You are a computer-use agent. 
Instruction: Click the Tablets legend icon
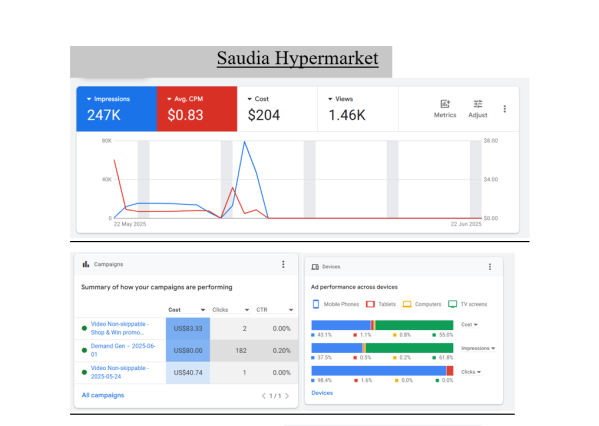[x=370, y=304]
